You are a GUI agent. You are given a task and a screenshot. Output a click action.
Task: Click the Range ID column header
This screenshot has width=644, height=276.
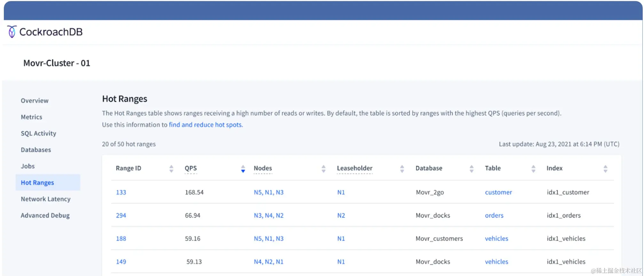(129, 168)
